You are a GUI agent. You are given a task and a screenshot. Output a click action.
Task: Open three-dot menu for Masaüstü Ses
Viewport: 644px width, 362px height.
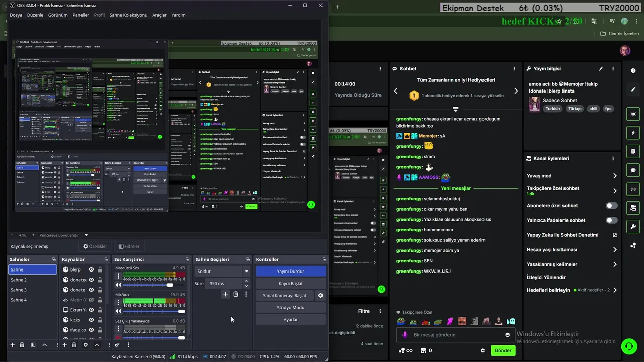pyautogui.click(x=118, y=276)
